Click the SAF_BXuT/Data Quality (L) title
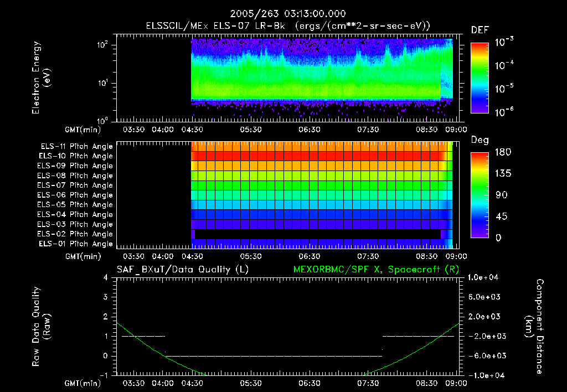This screenshot has width=567, height=392. [183, 270]
